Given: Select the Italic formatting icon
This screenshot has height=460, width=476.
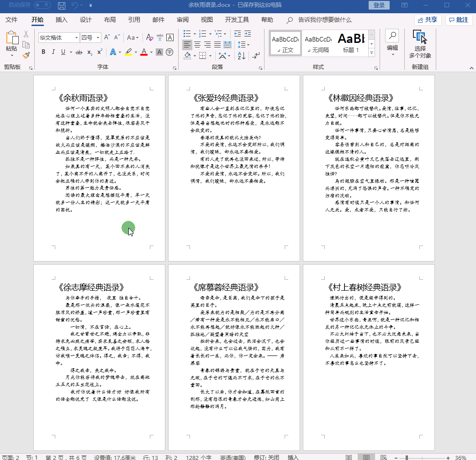Looking at the screenshot, I should (x=53, y=52).
